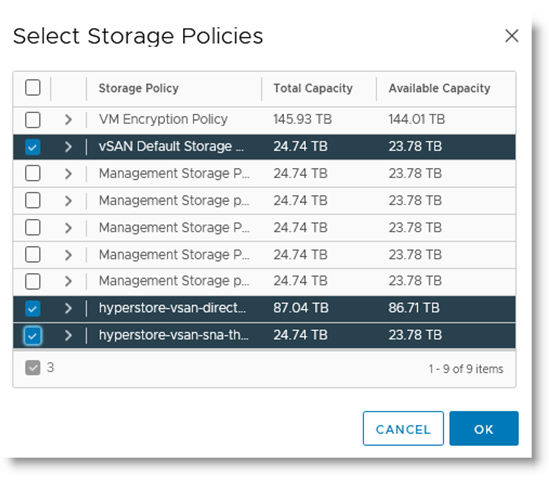Click the 'Select Storage Policies' dialog title
Image resolution: width=549 pixels, height=481 pixels.
coord(138,36)
